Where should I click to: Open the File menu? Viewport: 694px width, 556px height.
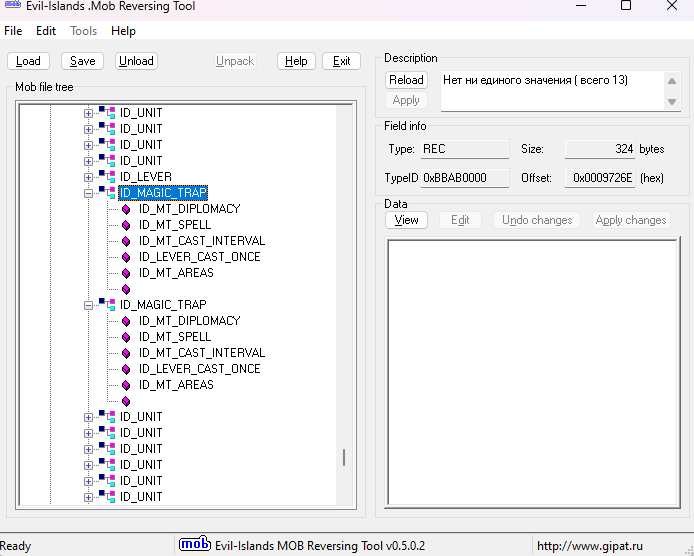pyautogui.click(x=13, y=31)
